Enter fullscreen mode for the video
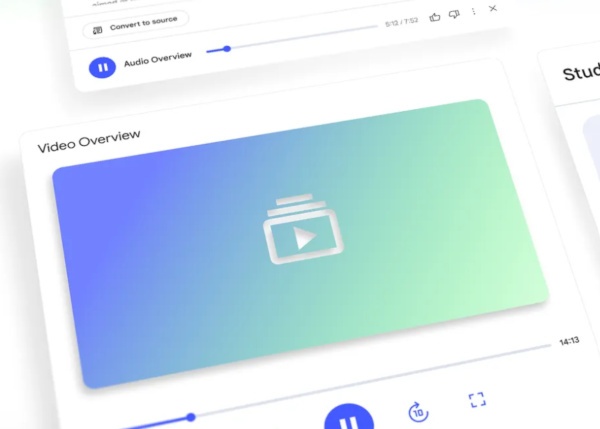 point(477,400)
